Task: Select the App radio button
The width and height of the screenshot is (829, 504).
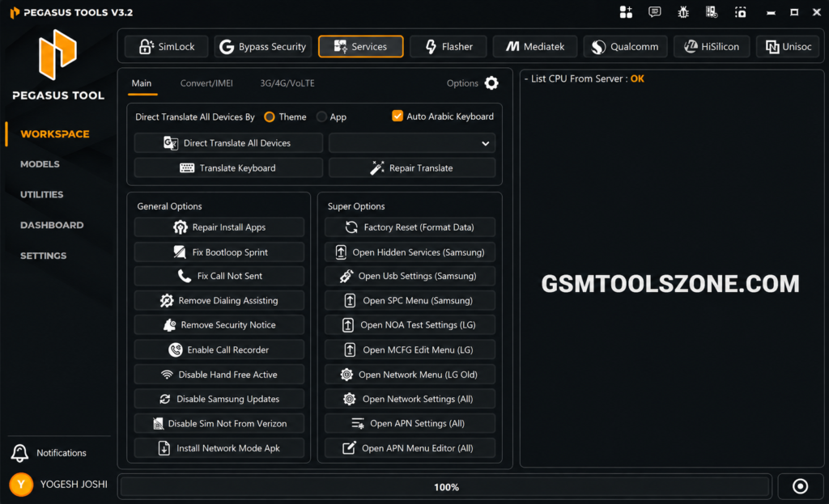Action: [321, 116]
